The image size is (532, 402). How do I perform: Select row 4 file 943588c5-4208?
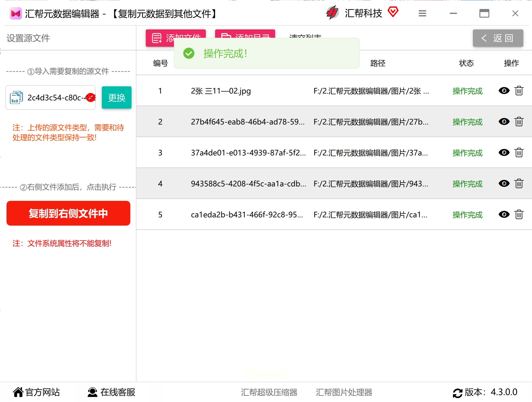[248, 184]
